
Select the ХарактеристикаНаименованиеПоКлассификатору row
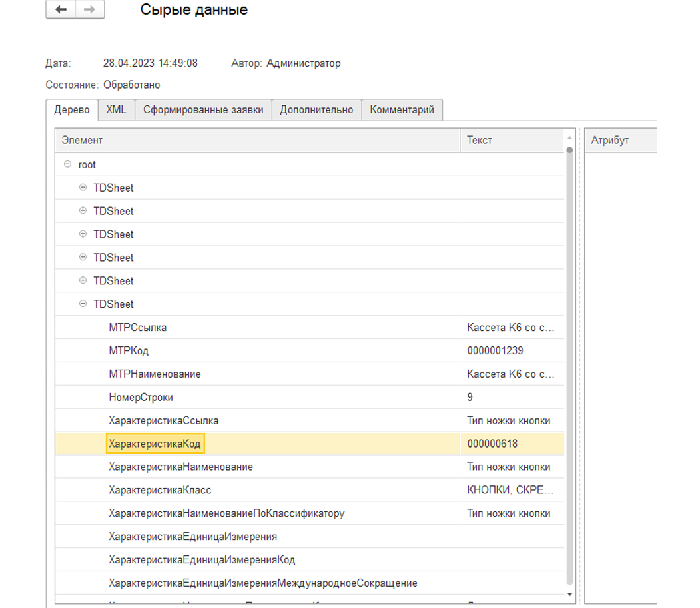(310, 513)
